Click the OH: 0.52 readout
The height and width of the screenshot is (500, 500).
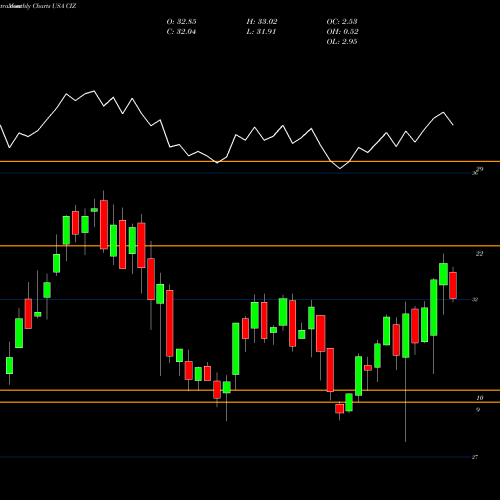pyautogui.click(x=342, y=32)
